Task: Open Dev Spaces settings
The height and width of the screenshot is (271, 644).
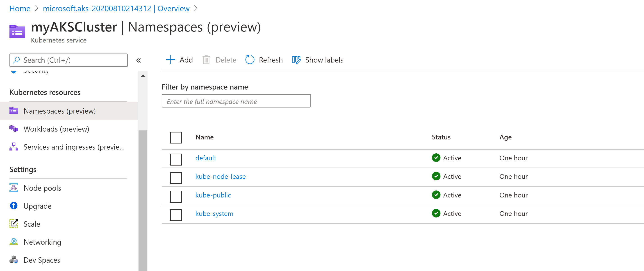Action: [69, 260]
